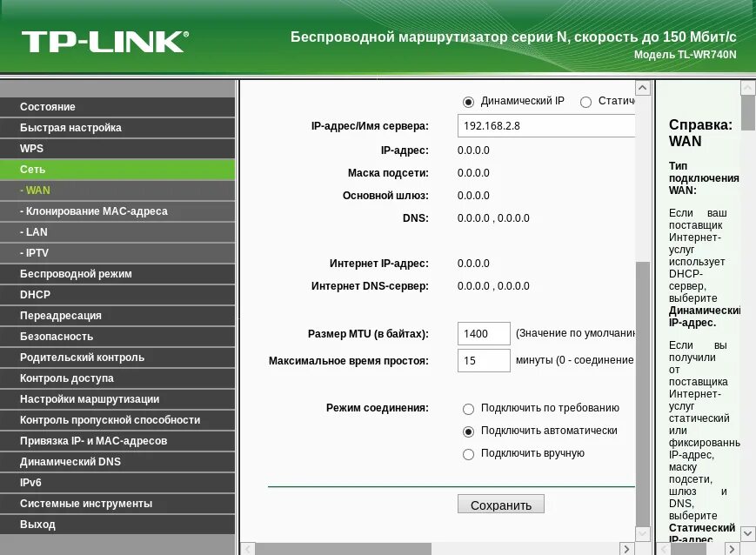Click the Сохранить button
Screen dimensions: 756x555
tap(501, 505)
